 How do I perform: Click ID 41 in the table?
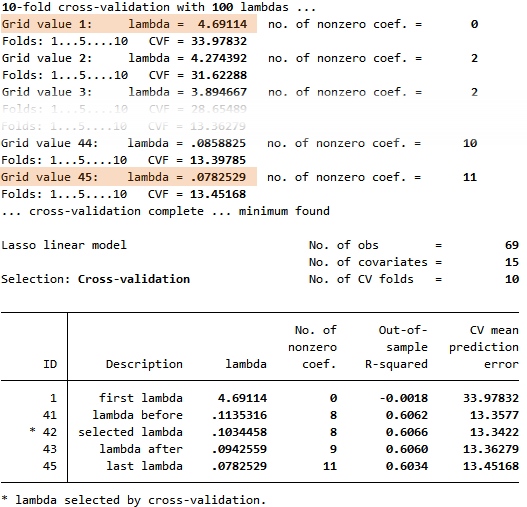pyautogui.click(x=50, y=415)
